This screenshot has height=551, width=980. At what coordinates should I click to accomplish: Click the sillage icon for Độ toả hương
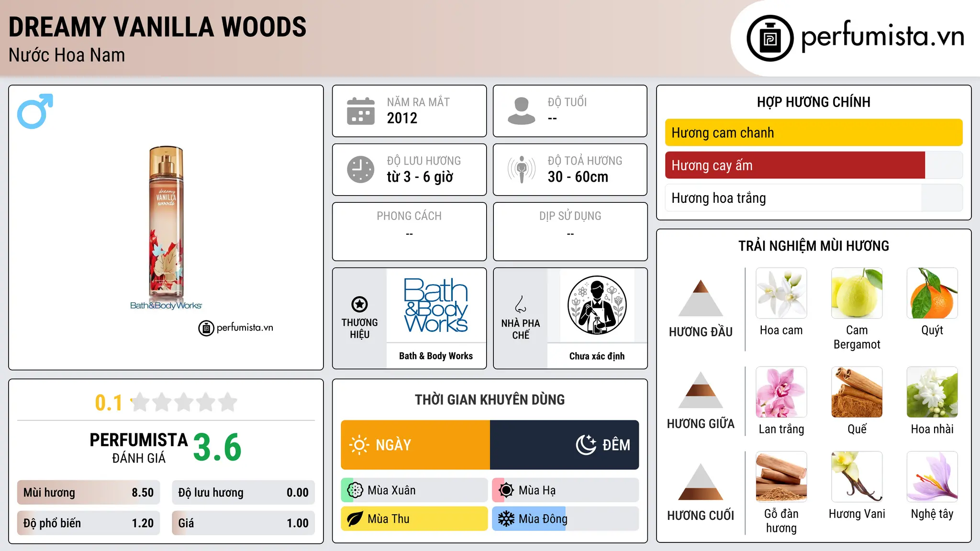(x=521, y=169)
